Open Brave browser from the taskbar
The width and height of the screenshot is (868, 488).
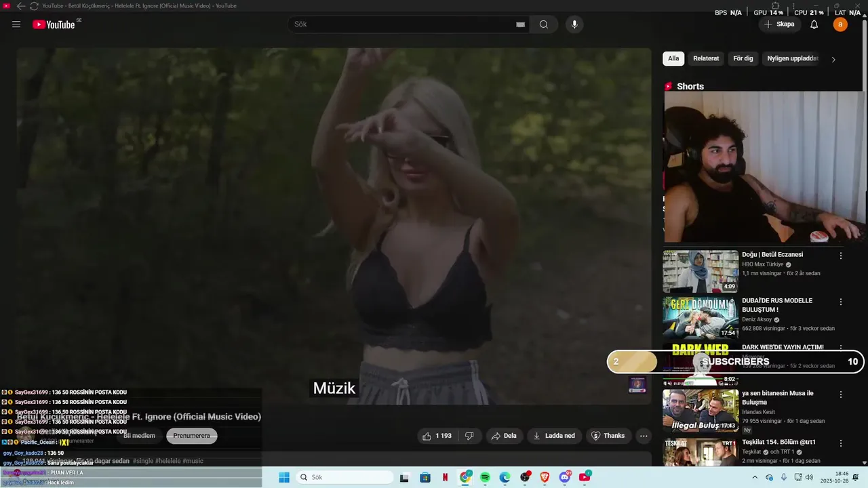click(545, 477)
